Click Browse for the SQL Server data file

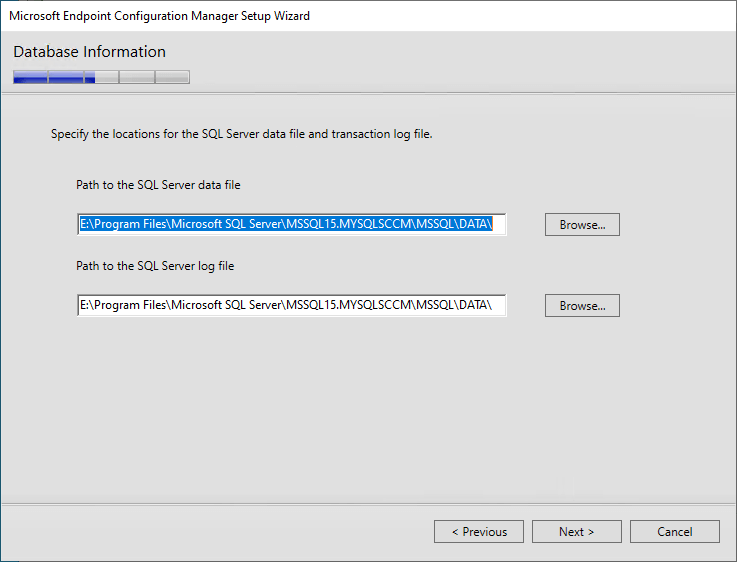click(582, 225)
